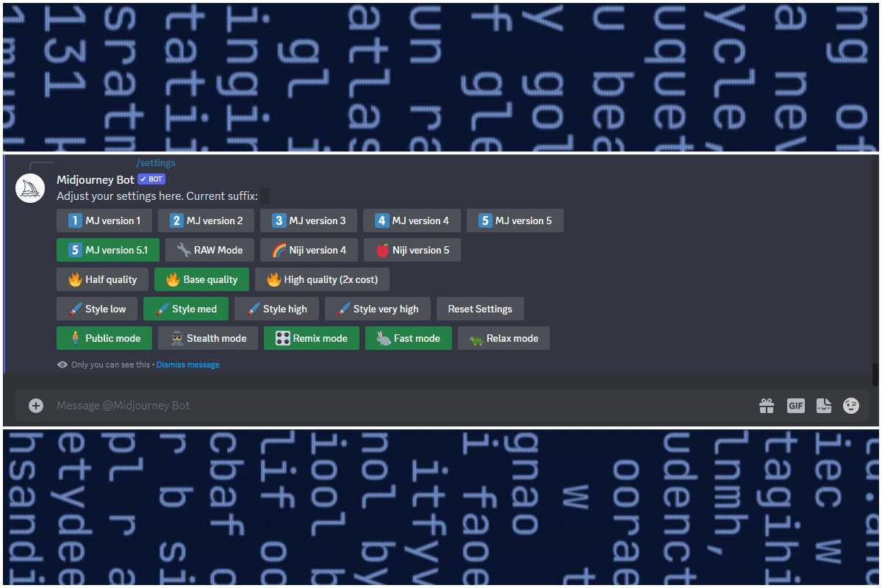The image size is (882, 588).
Task: Set Style med
Action: click(x=186, y=309)
